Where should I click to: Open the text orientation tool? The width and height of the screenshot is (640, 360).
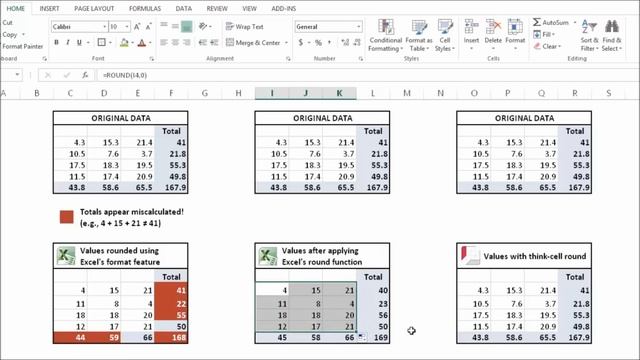(x=203, y=26)
